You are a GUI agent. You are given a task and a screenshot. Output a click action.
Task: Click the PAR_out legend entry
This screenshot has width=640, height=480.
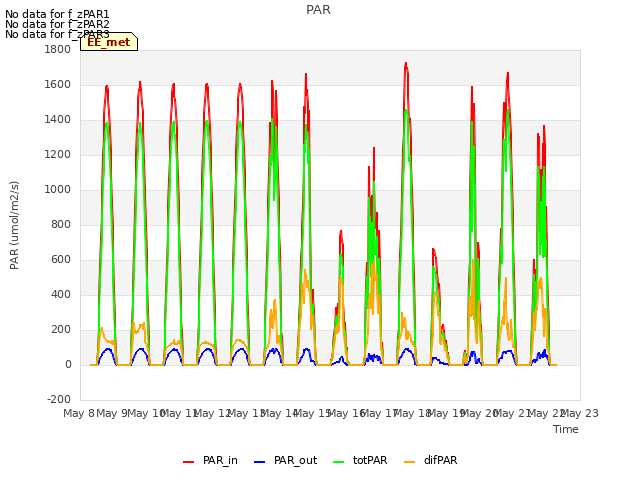(285, 460)
